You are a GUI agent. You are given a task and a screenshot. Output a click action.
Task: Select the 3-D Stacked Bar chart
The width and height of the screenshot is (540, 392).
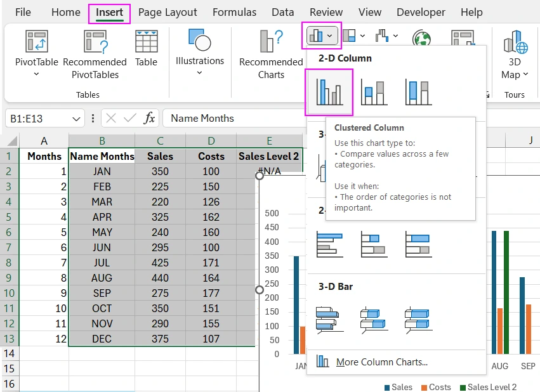373,320
